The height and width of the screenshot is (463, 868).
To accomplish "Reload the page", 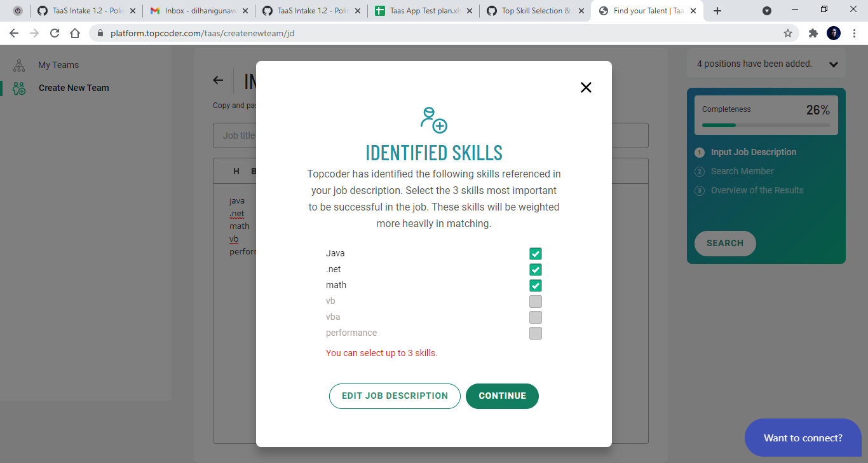I will point(55,33).
